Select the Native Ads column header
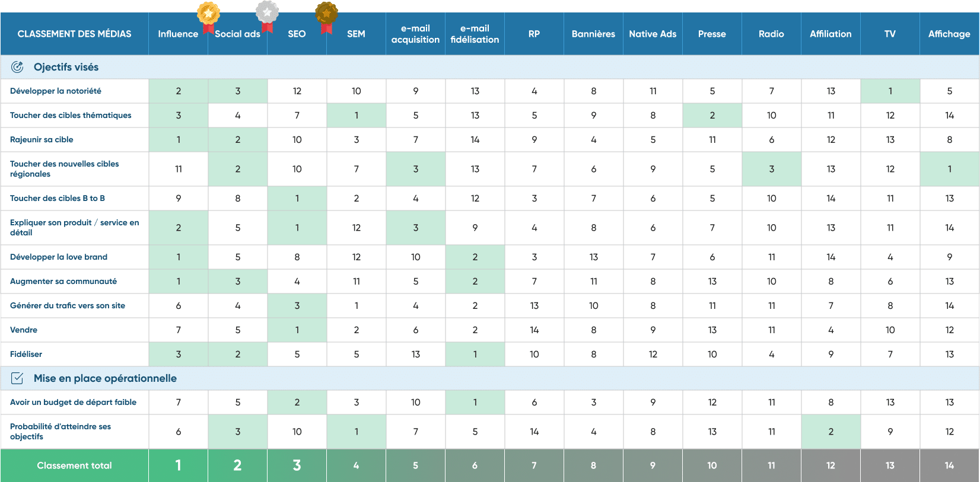The height and width of the screenshot is (482, 980). point(653,34)
